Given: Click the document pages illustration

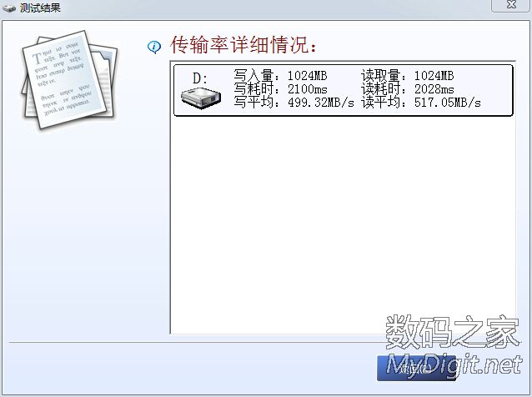Looking at the screenshot, I should point(63,78).
